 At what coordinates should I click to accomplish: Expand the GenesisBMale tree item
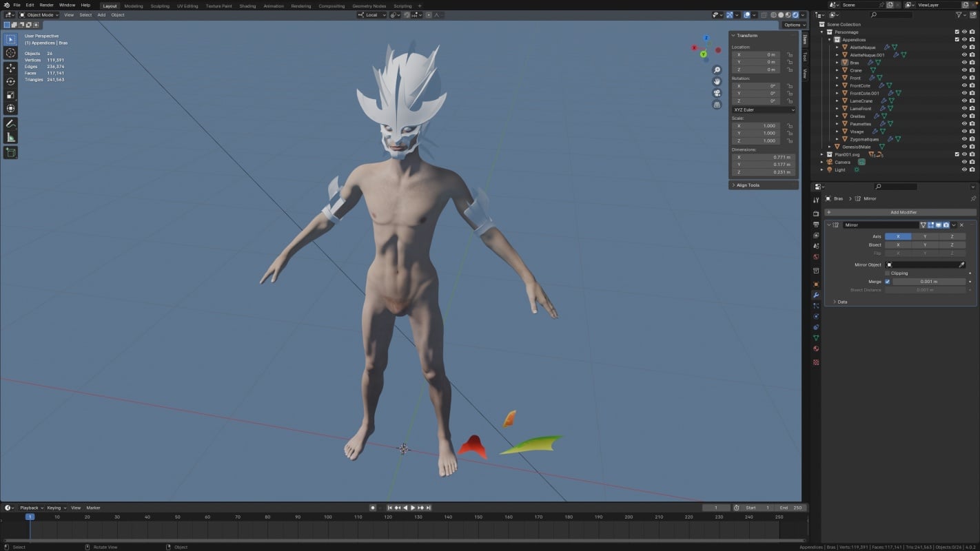[830, 147]
